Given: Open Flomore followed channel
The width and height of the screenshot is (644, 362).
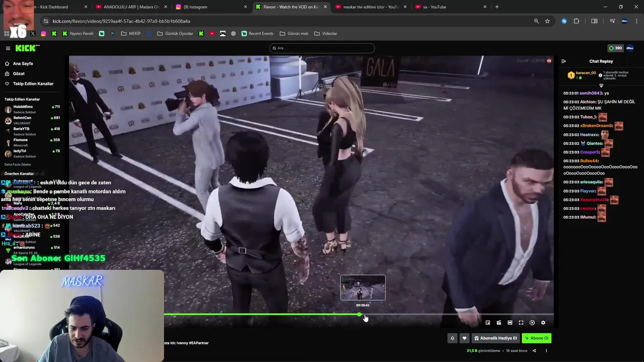Looking at the screenshot, I should [32, 142].
